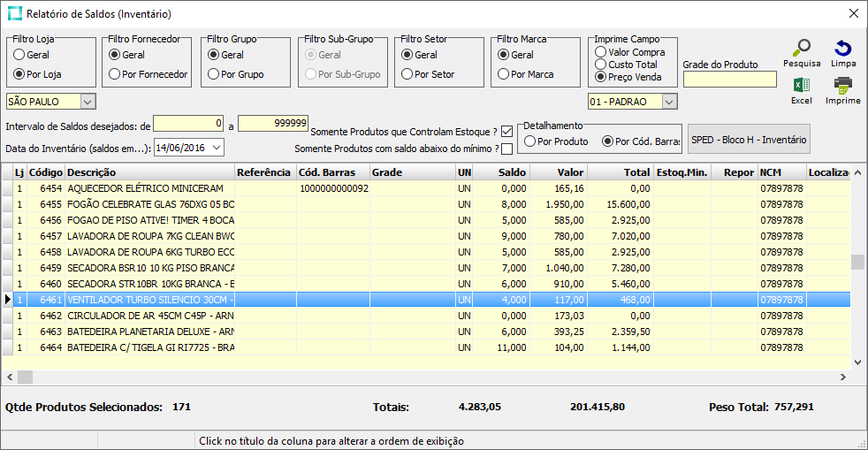The image size is (868, 450).
Task: Enable Somente Produtos com saldo abaixo do mínimo
Action: coord(507,149)
